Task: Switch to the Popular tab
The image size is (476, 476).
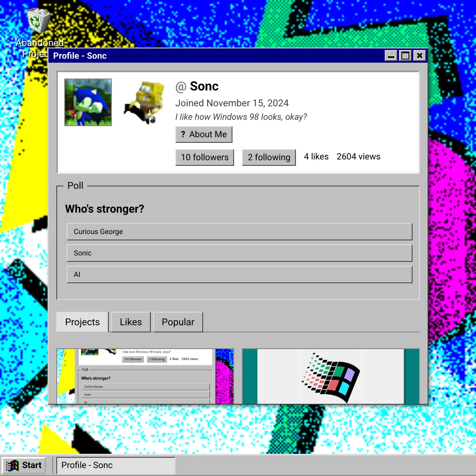Action: (x=178, y=322)
